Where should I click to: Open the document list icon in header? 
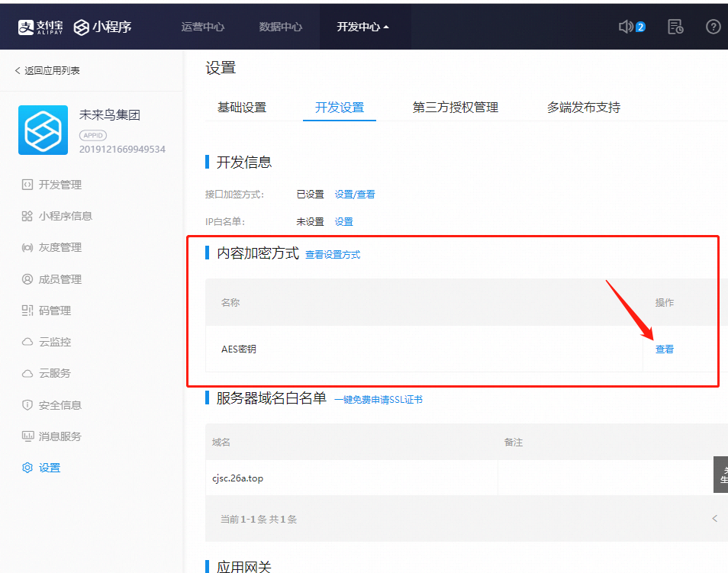(x=675, y=27)
